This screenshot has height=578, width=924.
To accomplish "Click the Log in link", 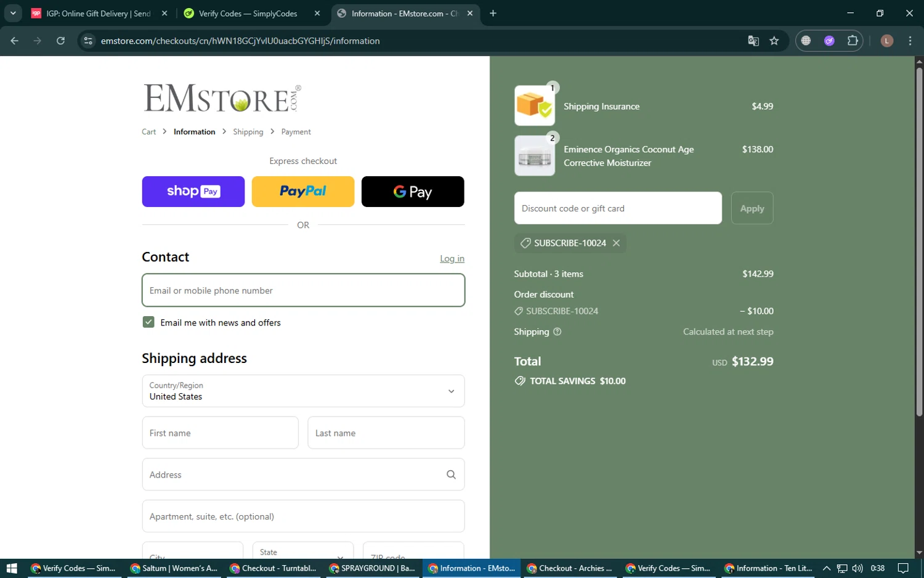I will pos(452,259).
